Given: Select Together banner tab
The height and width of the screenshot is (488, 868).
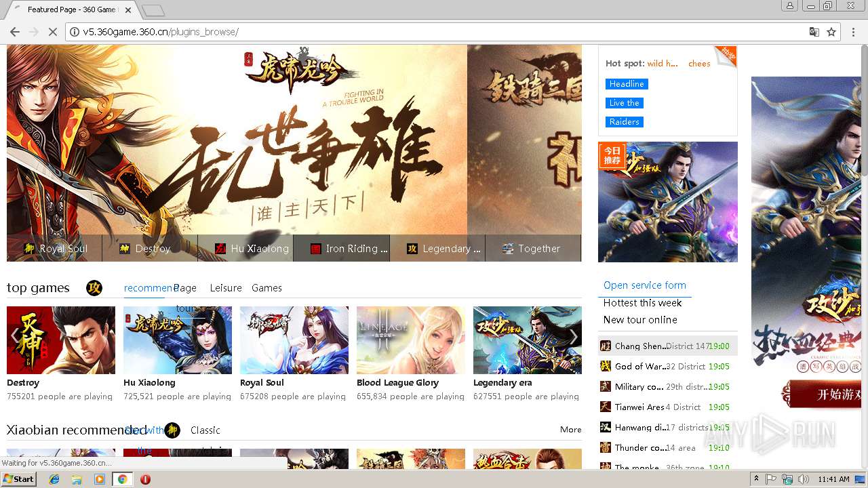Looking at the screenshot, I should [x=533, y=249].
